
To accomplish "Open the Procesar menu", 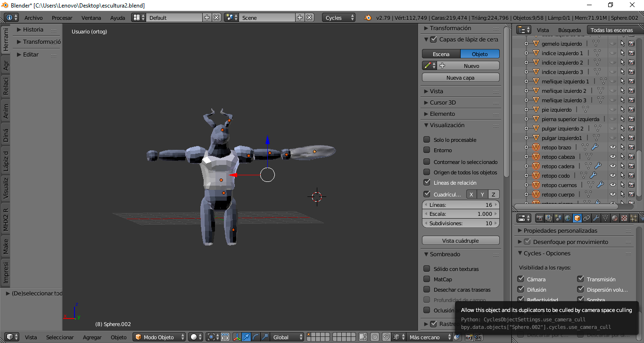I will pyautogui.click(x=62, y=18).
